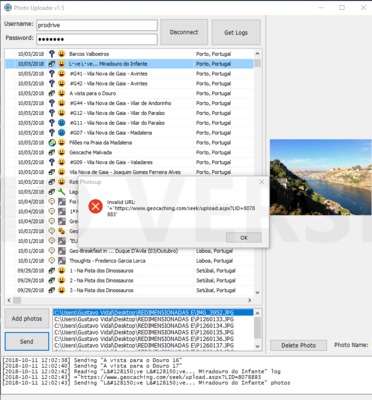Screen dimensions: 372x400
Task: Click the cache type icon for A vista para o Douro
Action: 52,93
